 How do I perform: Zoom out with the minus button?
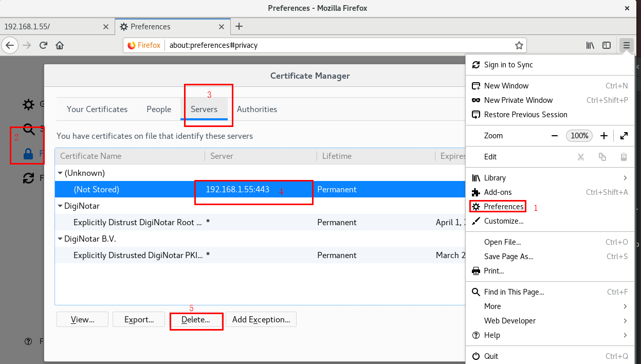tap(555, 136)
